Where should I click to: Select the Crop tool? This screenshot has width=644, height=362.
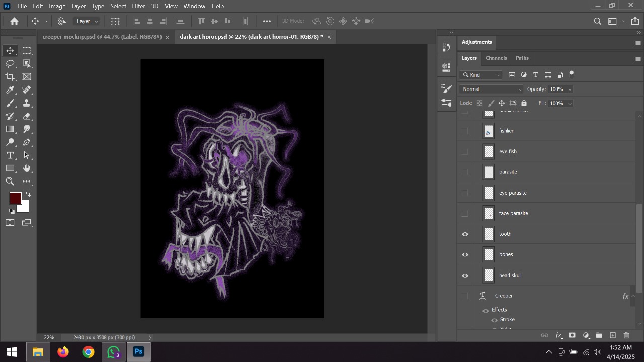[10, 77]
